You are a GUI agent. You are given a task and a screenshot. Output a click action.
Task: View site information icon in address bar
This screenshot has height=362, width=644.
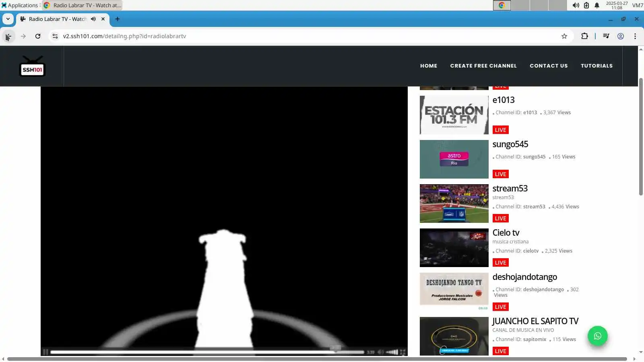pyautogui.click(x=55, y=36)
